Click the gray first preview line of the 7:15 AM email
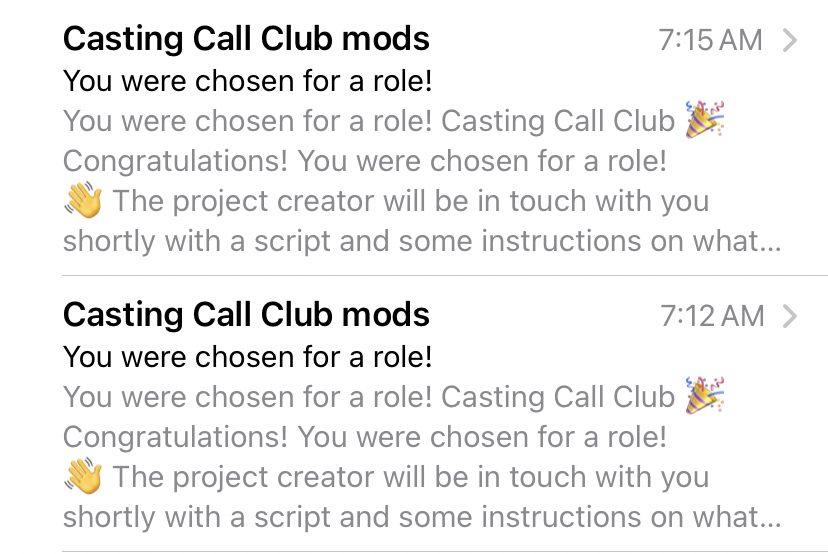This screenshot has width=828, height=554. pos(368,121)
